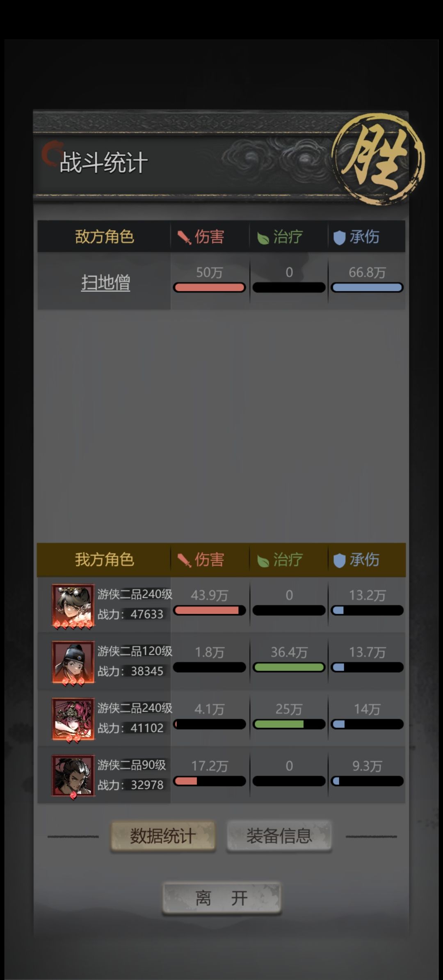Click the leaf 治疗 icon in 我方角色 header
The width and height of the screenshot is (443, 980).
click(x=263, y=560)
